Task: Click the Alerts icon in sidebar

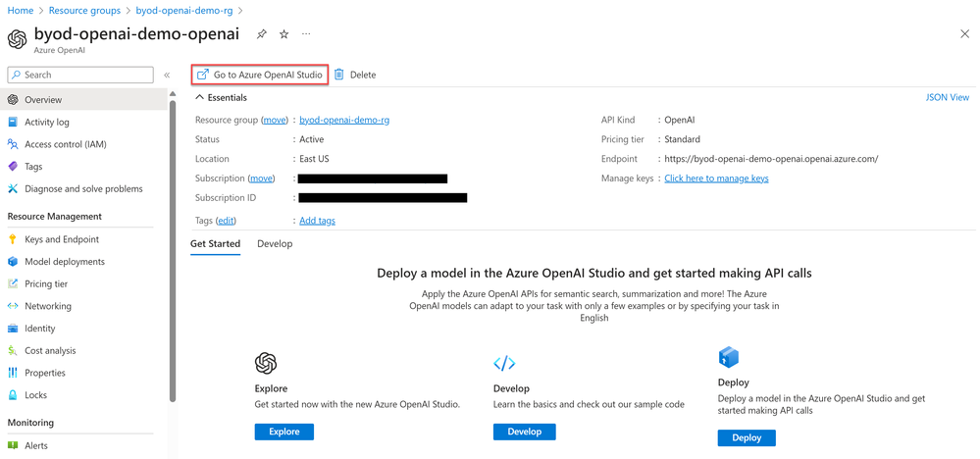Action: (13, 446)
